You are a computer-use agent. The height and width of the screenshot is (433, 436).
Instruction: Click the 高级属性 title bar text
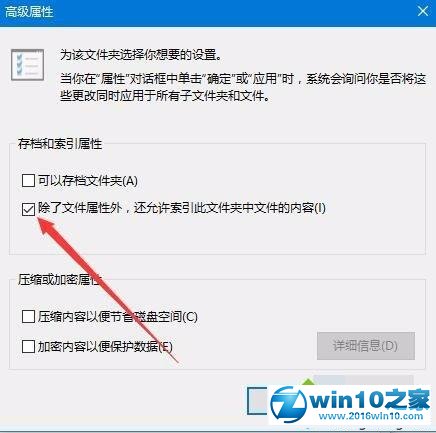[29, 12]
